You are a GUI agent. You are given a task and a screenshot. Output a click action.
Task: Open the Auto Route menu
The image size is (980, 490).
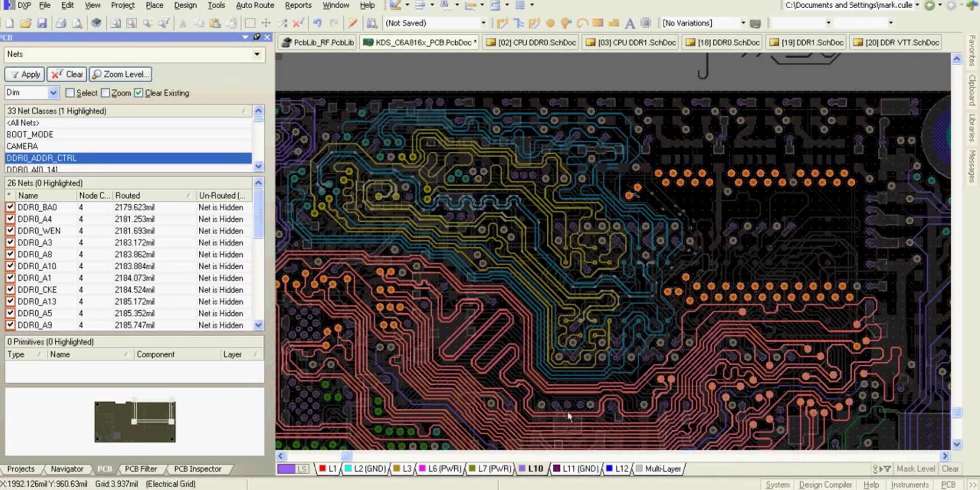[x=254, y=5]
